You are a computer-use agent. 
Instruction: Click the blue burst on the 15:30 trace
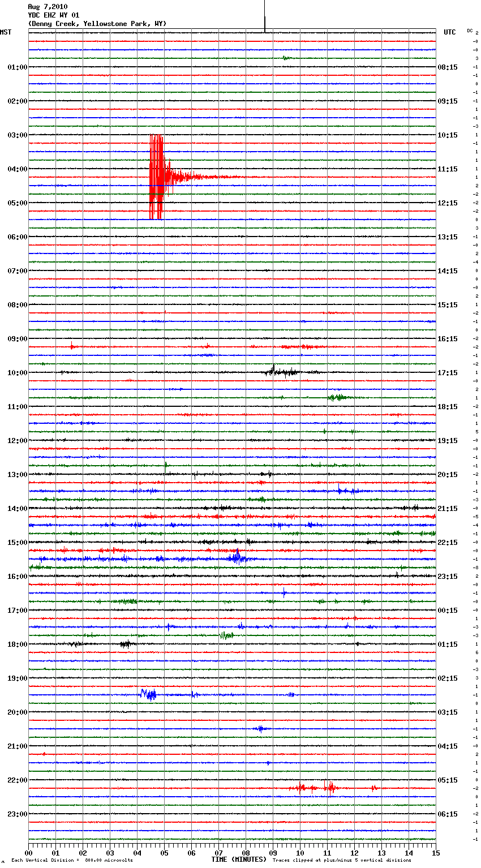click(x=237, y=558)
